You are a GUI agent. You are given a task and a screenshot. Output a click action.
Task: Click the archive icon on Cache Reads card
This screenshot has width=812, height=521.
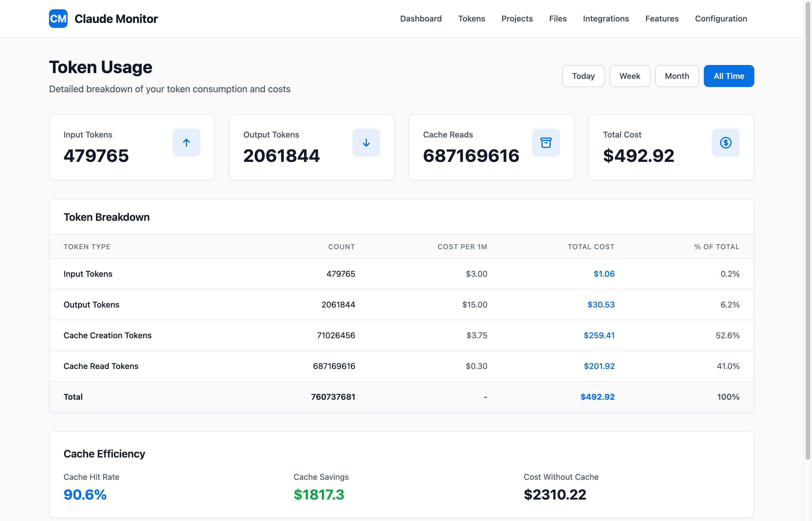point(546,142)
